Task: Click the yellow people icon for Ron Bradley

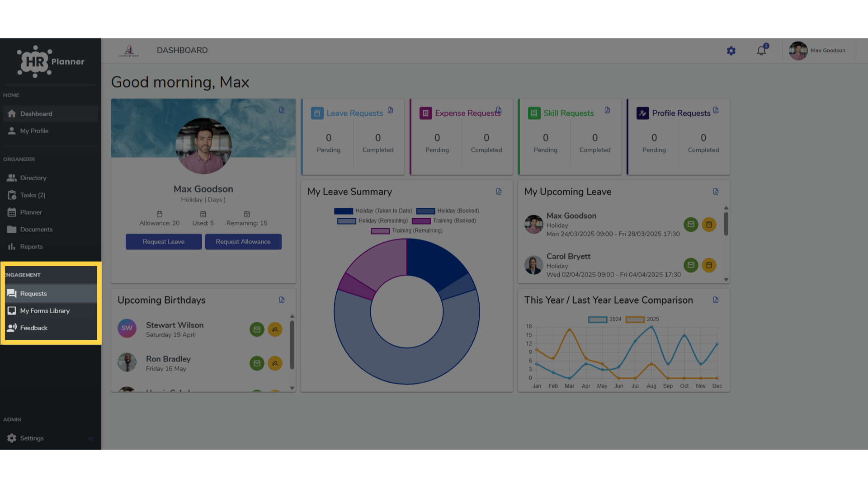Action: click(275, 363)
